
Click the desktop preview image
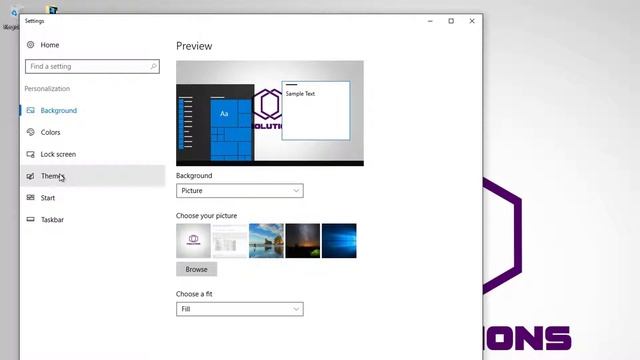[x=270, y=113]
